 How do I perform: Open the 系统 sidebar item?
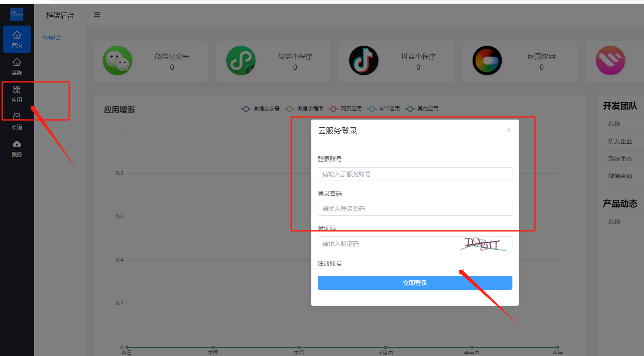(x=17, y=67)
